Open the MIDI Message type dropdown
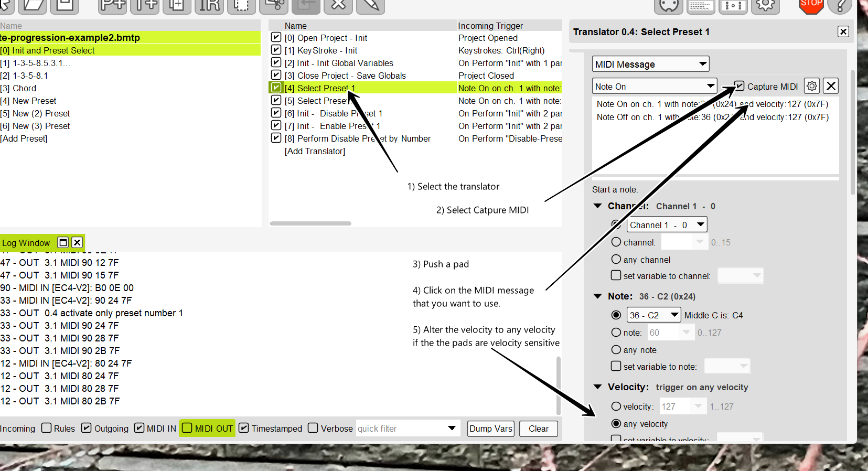Image resolution: width=868 pixels, height=471 pixels. [650, 64]
